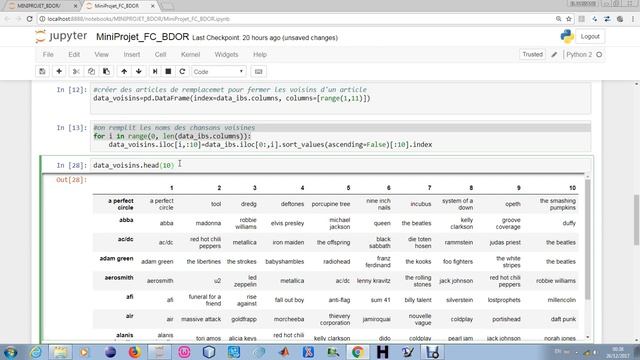The image size is (640, 360).
Task: Open the Widgets menu
Action: 226,54
